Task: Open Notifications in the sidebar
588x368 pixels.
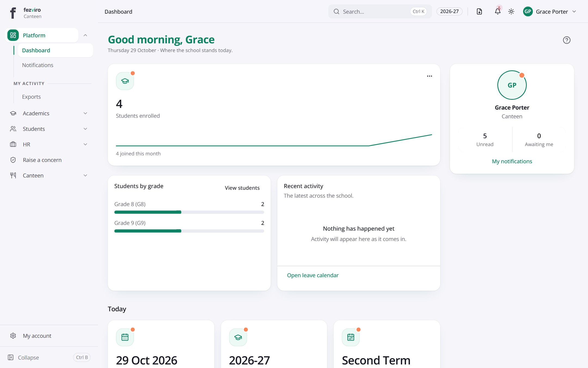Action: pyautogui.click(x=55, y=65)
